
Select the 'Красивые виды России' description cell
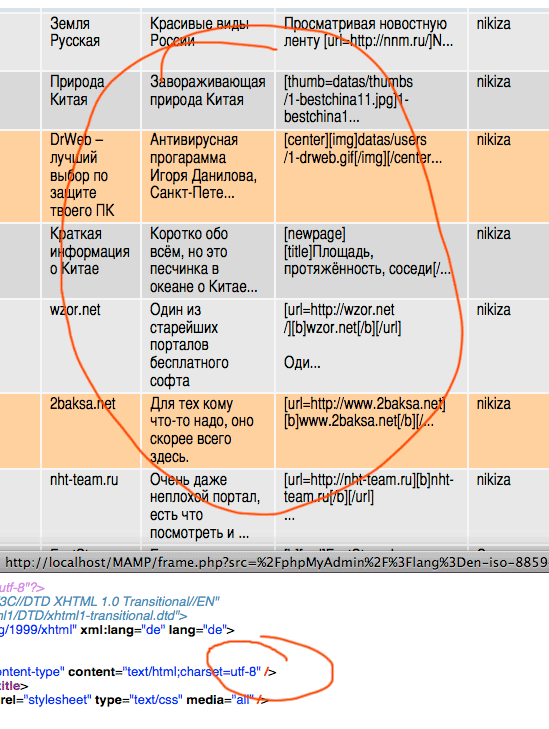[x=208, y=41]
